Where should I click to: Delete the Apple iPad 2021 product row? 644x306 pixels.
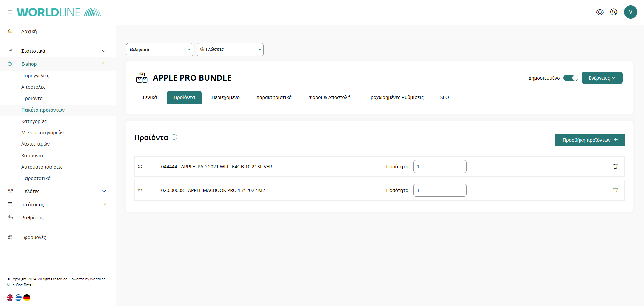[615, 166]
